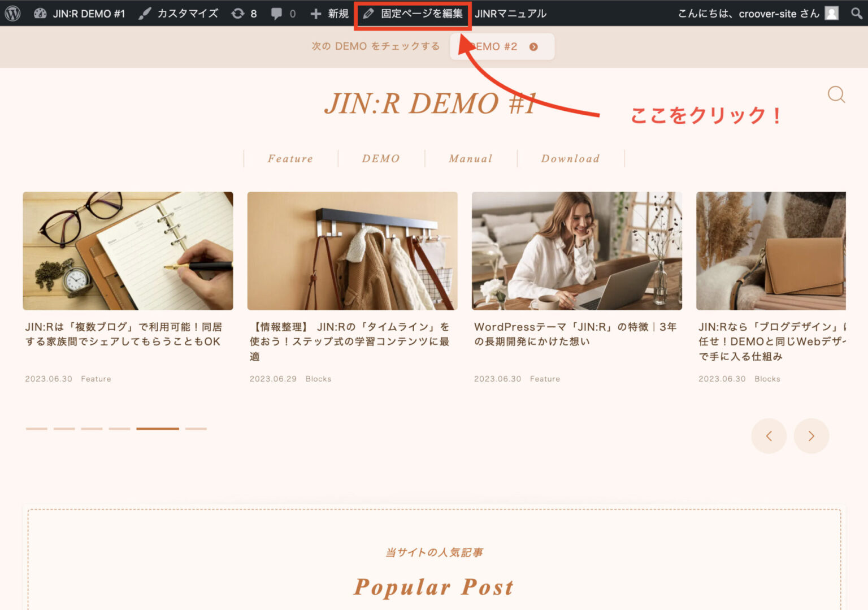Select the speedometer icon beside JIN:R DEMO #1

click(x=39, y=13)
